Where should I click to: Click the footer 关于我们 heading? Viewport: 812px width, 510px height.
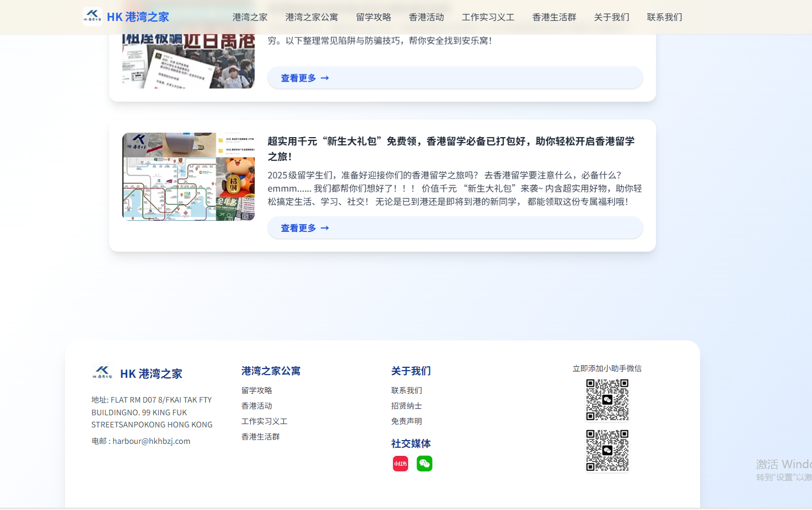pos(411,371)
